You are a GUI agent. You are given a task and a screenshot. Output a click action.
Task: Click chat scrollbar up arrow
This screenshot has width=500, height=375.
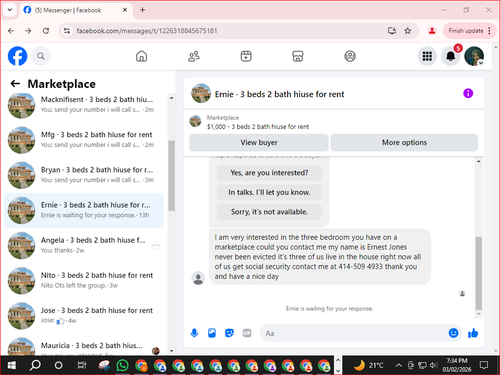pyautogui.click(x=479, y=161)
